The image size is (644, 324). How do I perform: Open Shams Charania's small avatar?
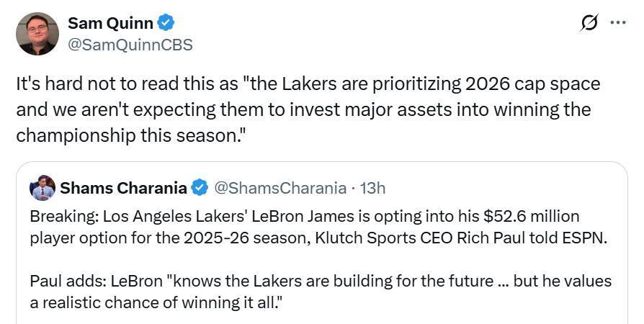click(43, 188)
